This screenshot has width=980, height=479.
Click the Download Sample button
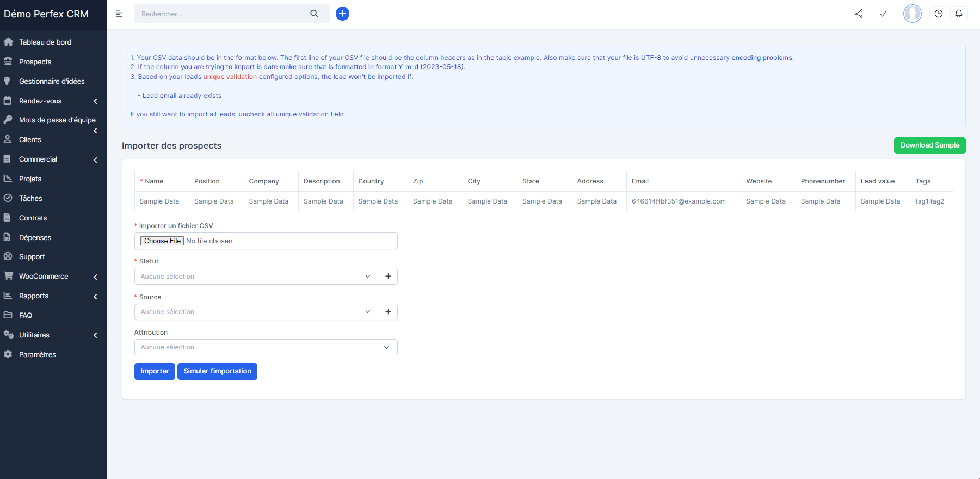pyautogui.click(x=929, y=145)
